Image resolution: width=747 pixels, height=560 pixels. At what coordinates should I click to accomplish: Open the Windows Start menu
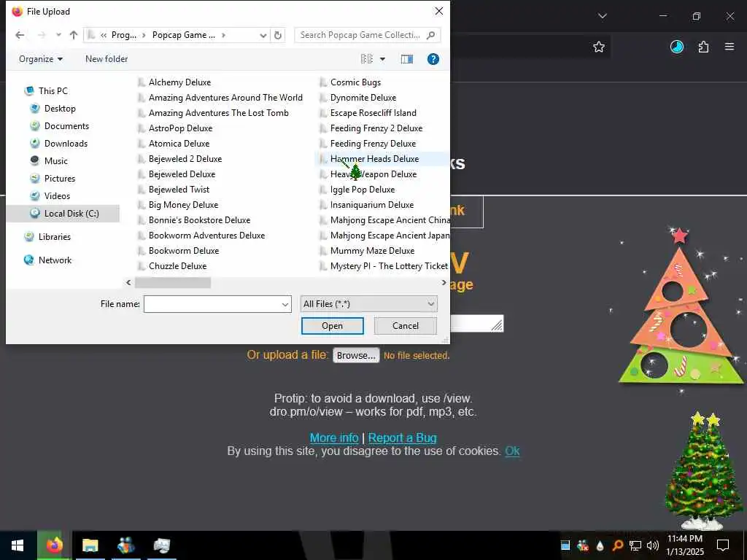[18, 545]
